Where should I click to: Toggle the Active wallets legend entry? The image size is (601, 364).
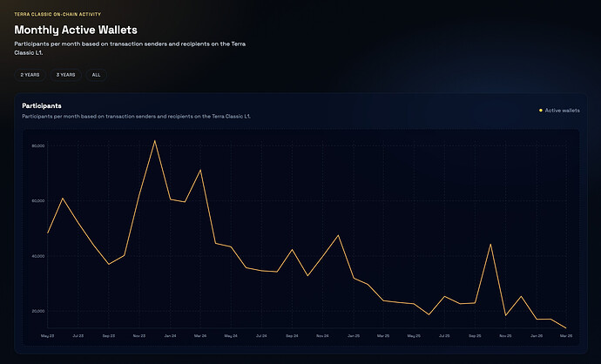click(562, 111)
